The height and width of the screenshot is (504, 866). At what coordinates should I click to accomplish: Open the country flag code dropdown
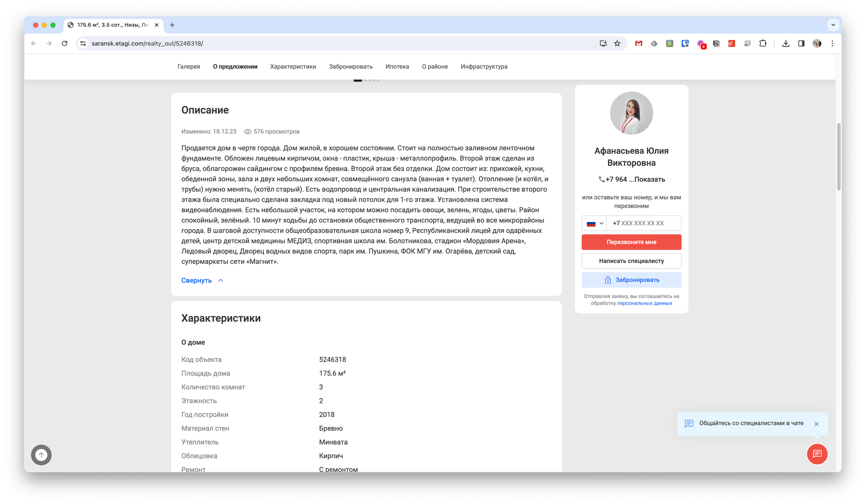coord(595,223)
